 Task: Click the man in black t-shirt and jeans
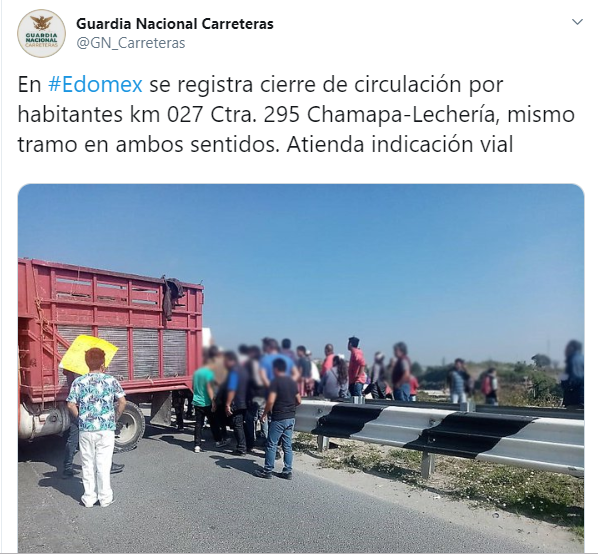[281, 419]
